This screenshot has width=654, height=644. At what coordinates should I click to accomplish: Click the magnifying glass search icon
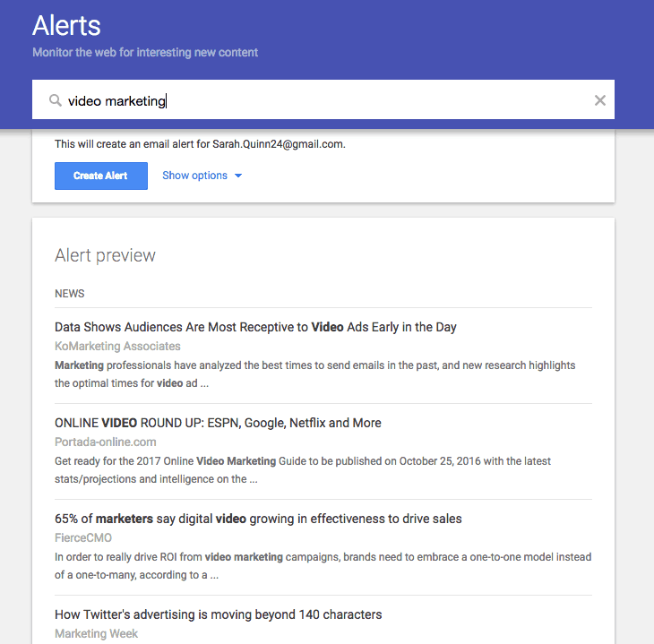pyautogui.click(x=55, y=100)
